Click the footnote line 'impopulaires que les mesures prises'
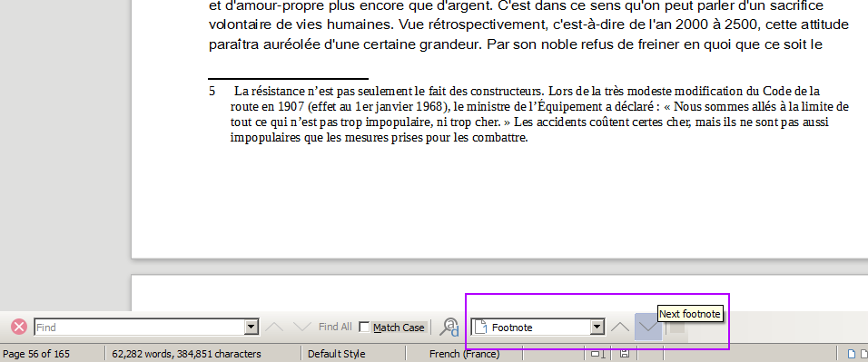The image size is (868, 362). coord(379,137)
